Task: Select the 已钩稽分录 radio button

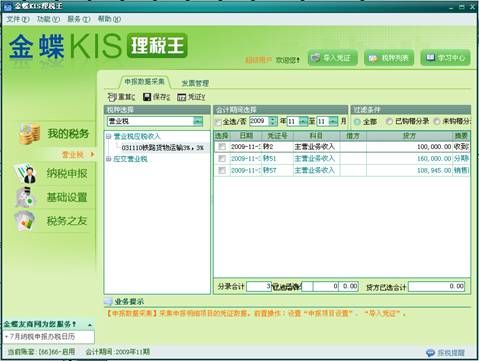Action: coord(389,122)
